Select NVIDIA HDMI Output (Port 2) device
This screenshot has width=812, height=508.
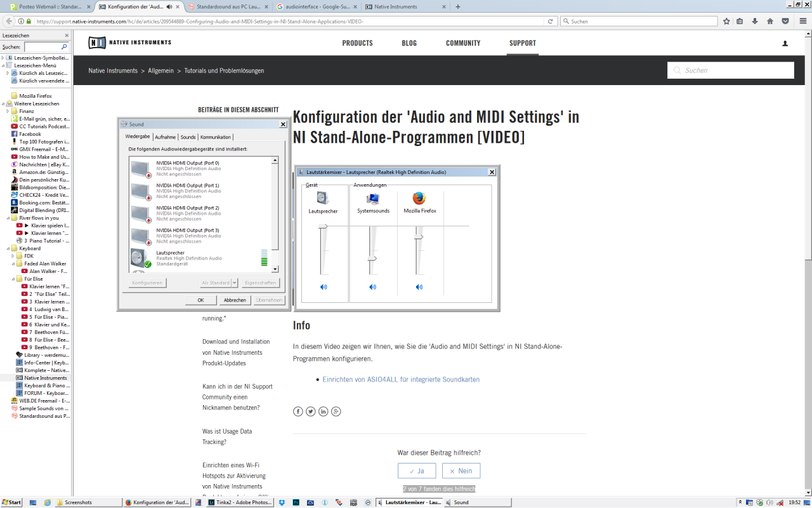click(200, 213)
